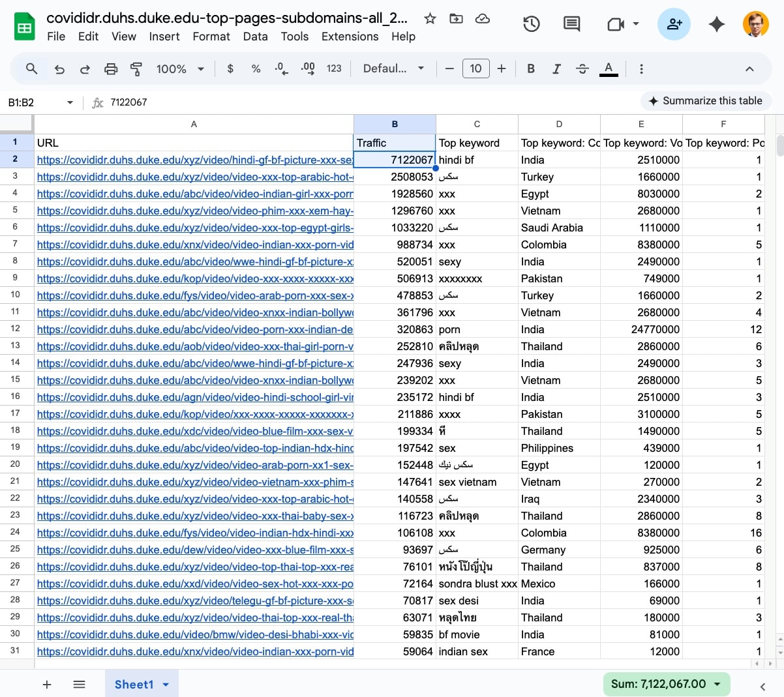The height and width of the screenshot is (697, 784).
Task: Click the Decrease decimal places icon
Action: pos(280,68)
